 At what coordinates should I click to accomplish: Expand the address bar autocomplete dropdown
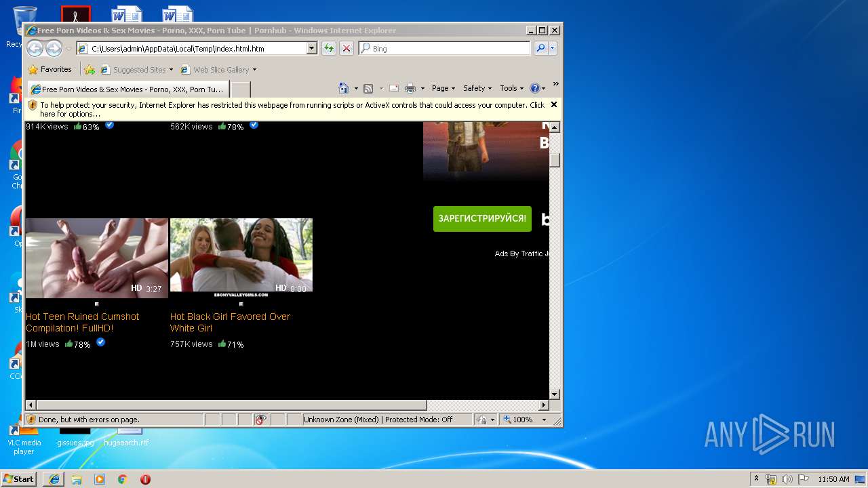[x=312, y=49]
